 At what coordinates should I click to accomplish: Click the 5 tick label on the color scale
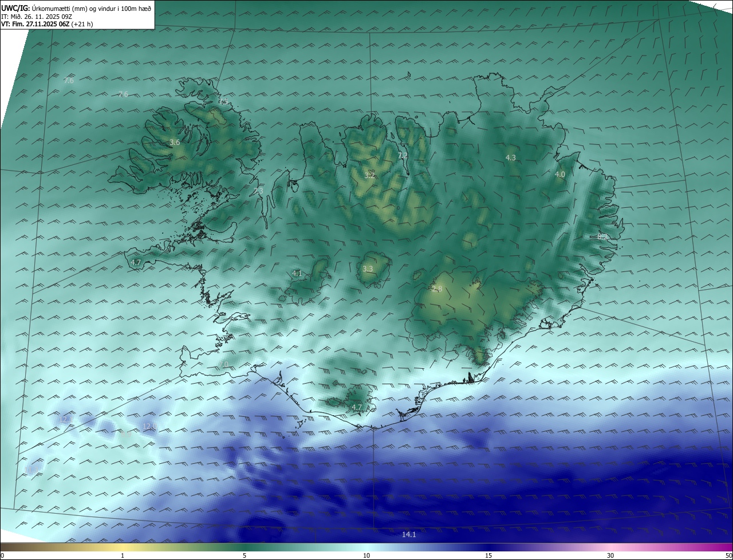[x=245, y=555]
